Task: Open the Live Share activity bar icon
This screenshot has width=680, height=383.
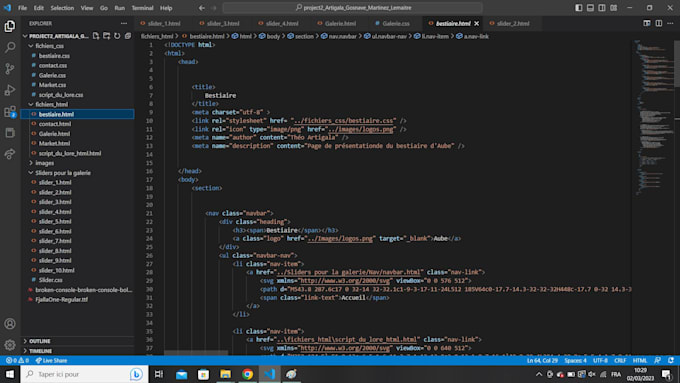Action: pos(10,154)
